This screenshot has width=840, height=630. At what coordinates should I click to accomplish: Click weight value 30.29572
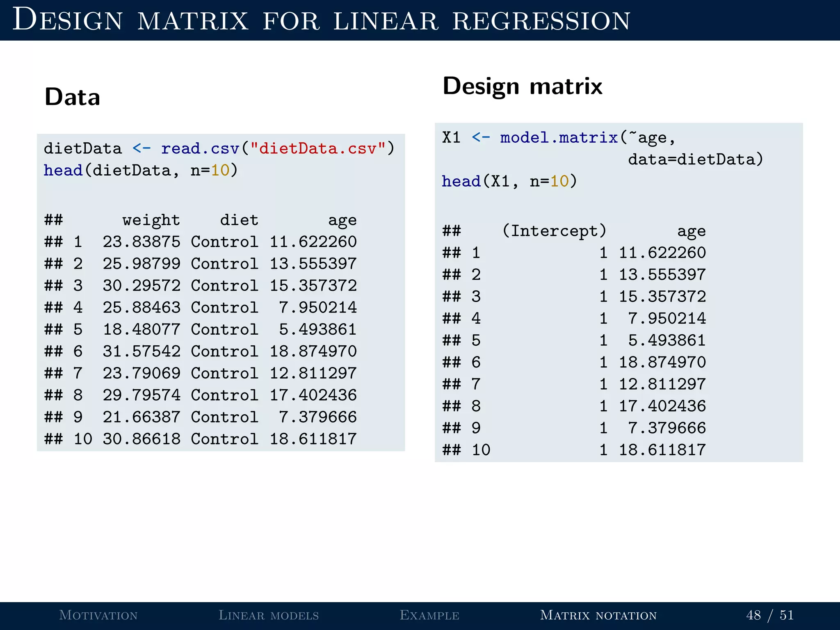pos(142,286)
